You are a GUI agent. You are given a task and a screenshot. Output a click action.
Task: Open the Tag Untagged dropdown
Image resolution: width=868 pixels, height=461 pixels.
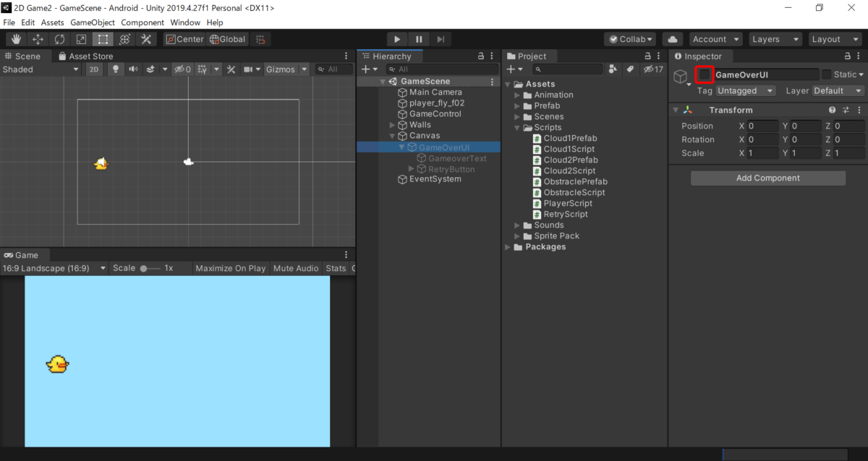click(746, 91)
